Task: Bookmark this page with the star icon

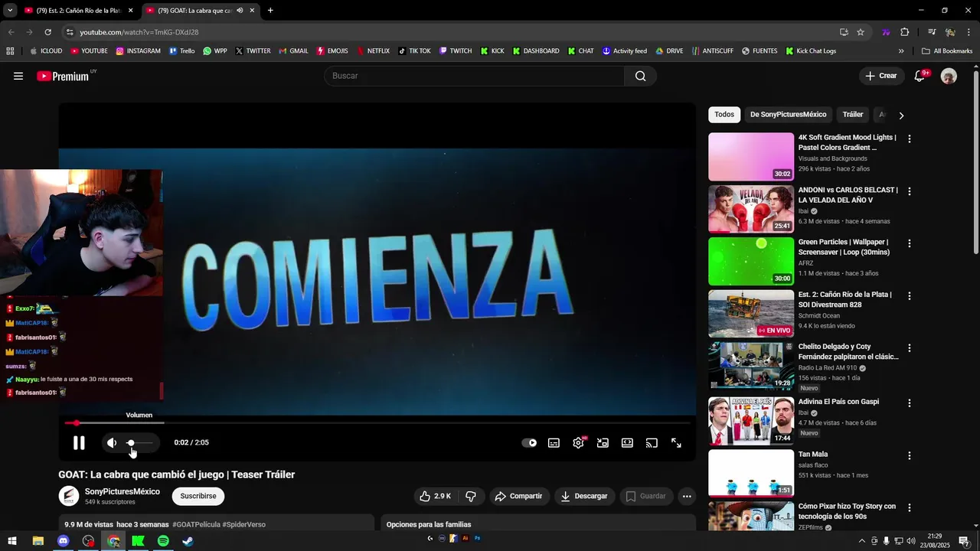Action: pyautogui.click(x=861, y=32)
